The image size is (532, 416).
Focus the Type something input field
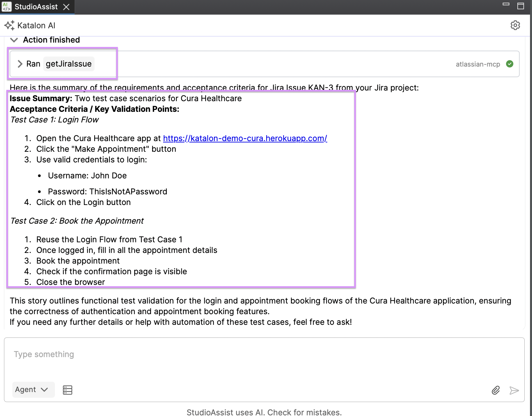click(264, 354)
